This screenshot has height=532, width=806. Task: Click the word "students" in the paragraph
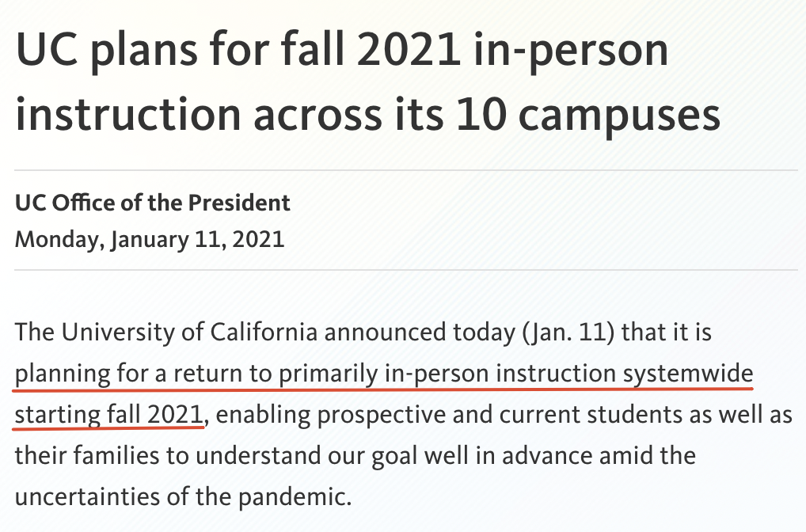[635, 415]
